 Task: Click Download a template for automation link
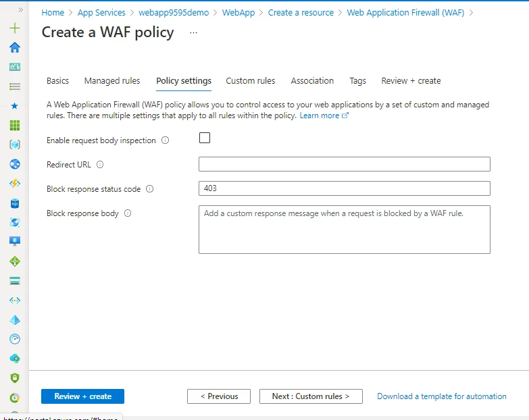coord(441,396)
